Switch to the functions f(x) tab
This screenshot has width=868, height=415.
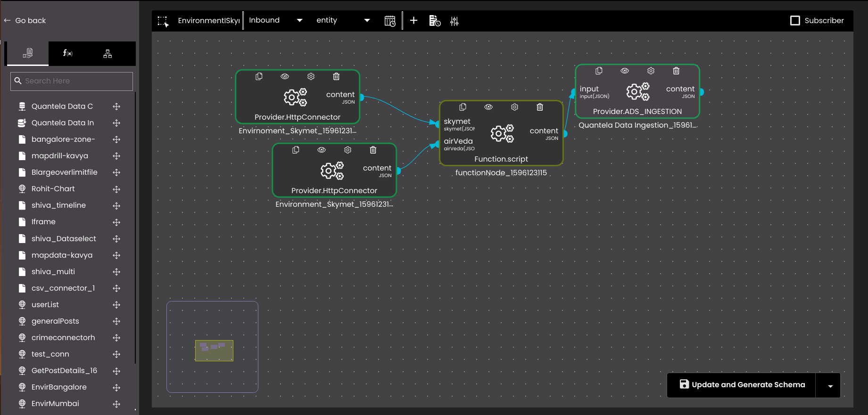(x=68, y=53)
